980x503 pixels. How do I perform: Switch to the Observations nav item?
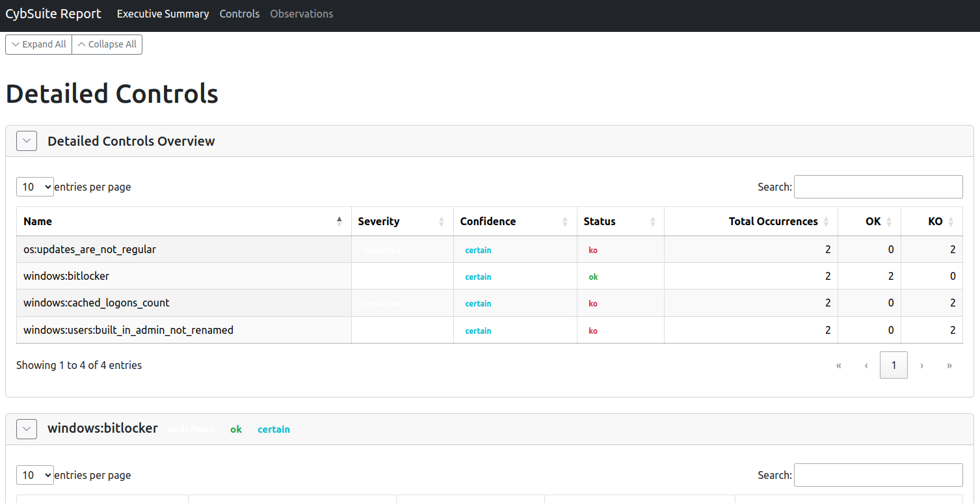[x=301, y=14]
